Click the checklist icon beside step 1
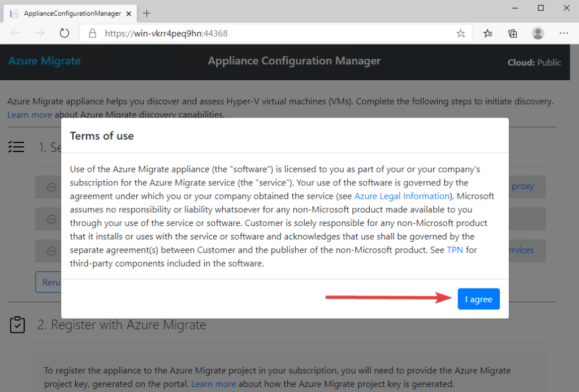579x392 pixels. 16,147
